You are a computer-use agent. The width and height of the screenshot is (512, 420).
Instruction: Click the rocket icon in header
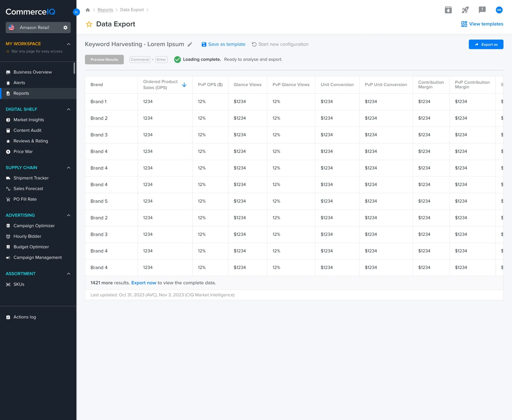[465, 10]
